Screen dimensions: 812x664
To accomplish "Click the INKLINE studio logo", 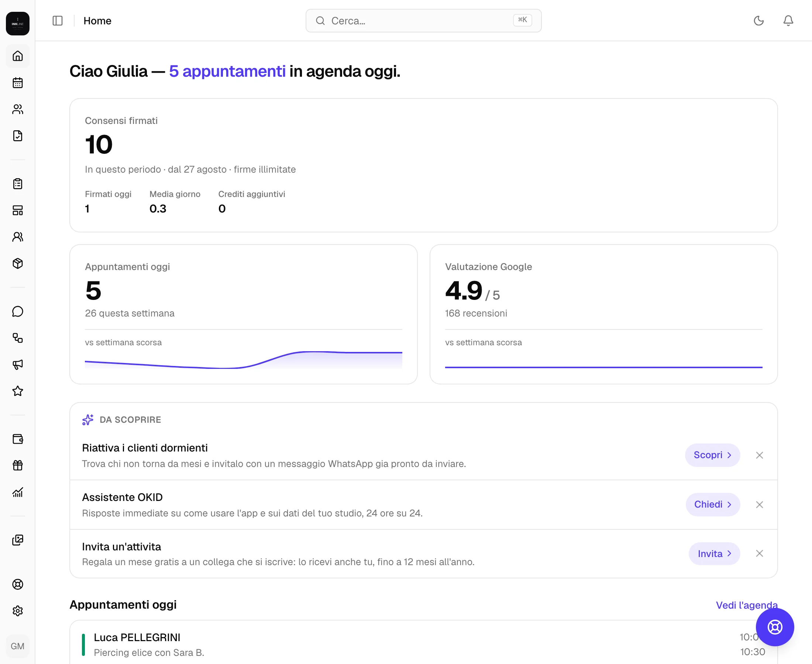I will coord(18,24).
